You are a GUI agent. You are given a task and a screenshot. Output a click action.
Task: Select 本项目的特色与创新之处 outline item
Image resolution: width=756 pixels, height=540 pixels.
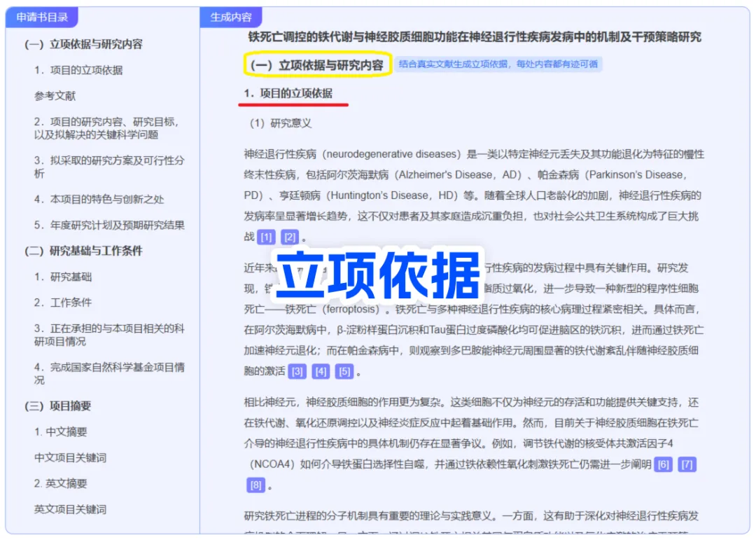click(99, 200)
